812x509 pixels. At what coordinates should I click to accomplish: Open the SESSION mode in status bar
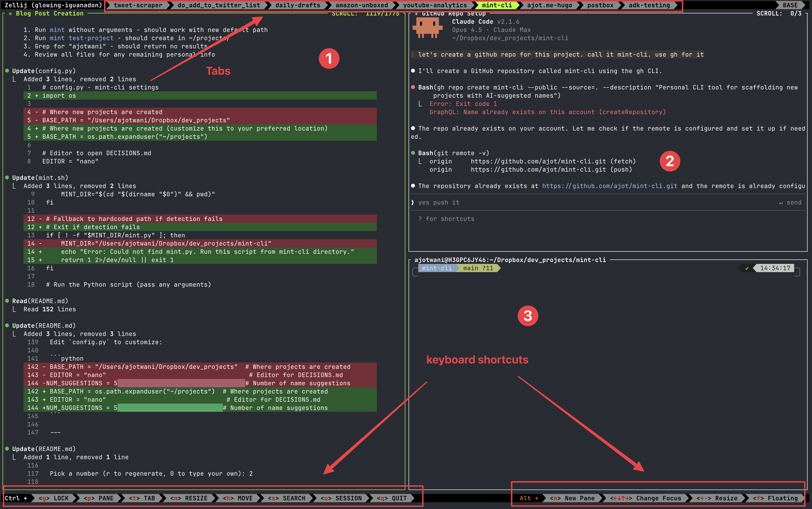pyautogui.click(x=341, y=498)
